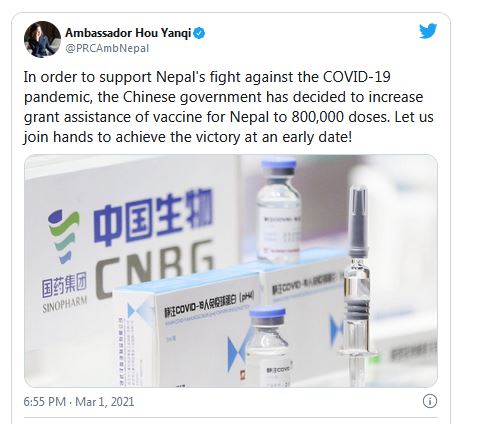Click the blue 中国生物 characters
The width and height of the screenshot is (489, 424).
(153, 216)
